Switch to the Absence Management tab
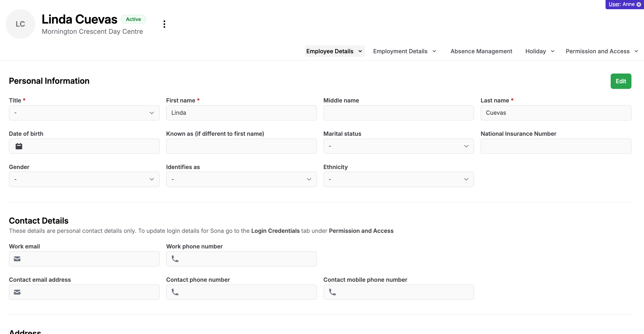This screenshot has height=334, width=644. coord(481,51)
